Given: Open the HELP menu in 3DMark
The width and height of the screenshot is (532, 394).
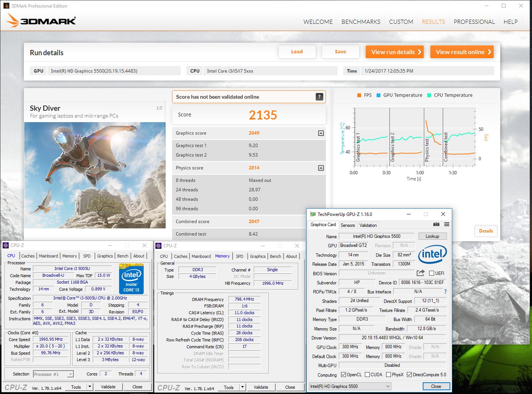Looking at the screenshot, I should pos(510,22).
